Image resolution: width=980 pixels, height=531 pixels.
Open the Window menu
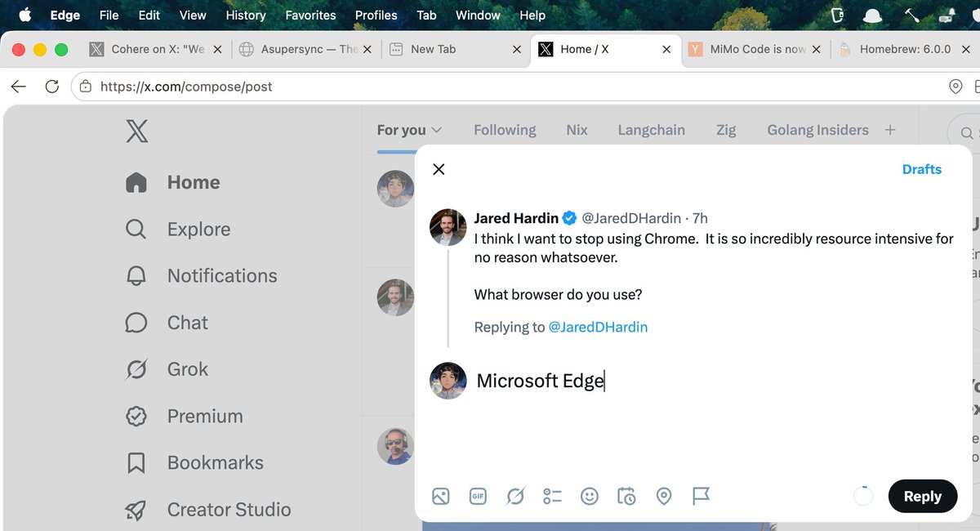click(478, 15)
